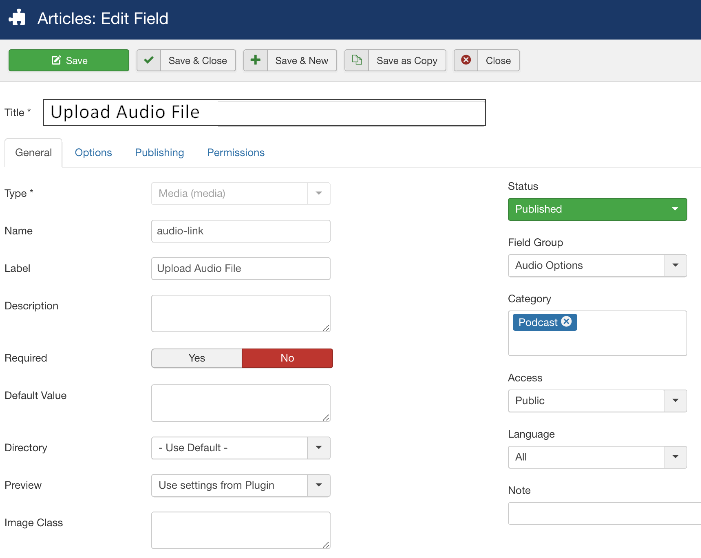Image resolution: width=701 pixels, height=558 pixels.
Task: Click the red X icon on Close
Action: 465,60
